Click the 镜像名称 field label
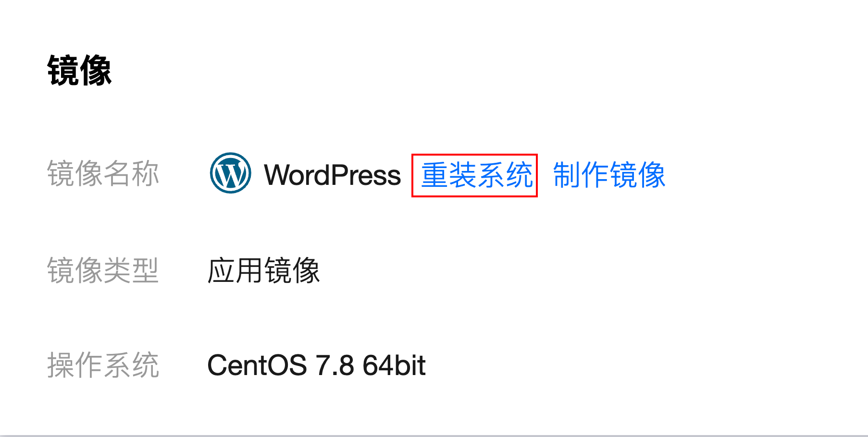This screenshot has height=437, width=868. [103, 173]
